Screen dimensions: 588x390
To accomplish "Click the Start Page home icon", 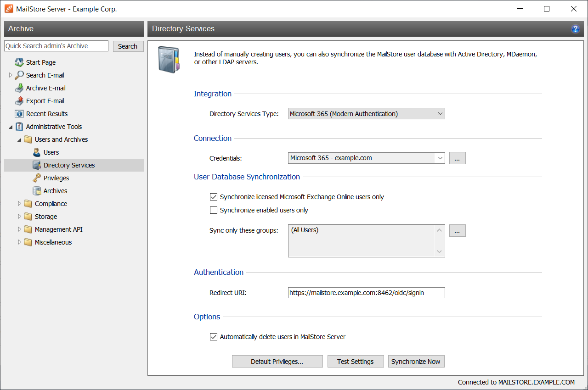I will pos(19,62).
